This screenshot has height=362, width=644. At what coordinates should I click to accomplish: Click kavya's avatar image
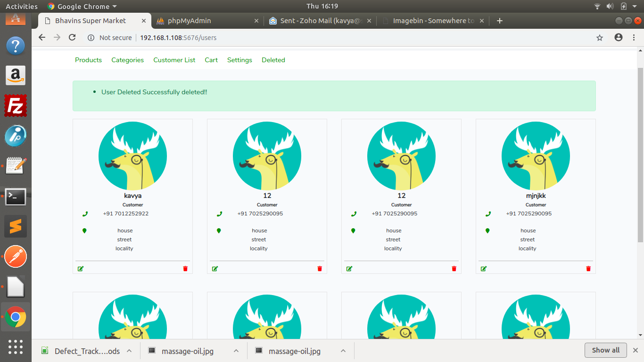pos(132,156)
